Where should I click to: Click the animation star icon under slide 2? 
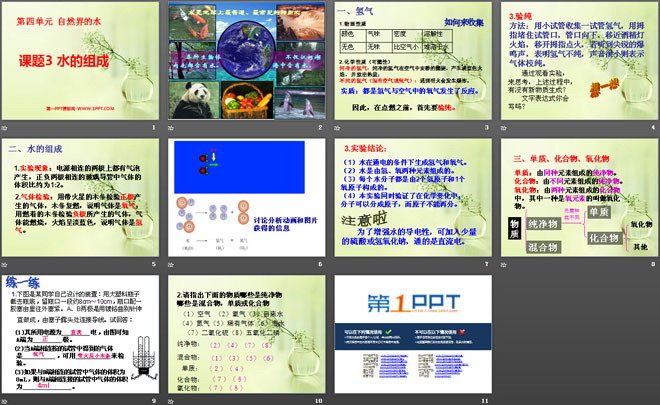171,128
